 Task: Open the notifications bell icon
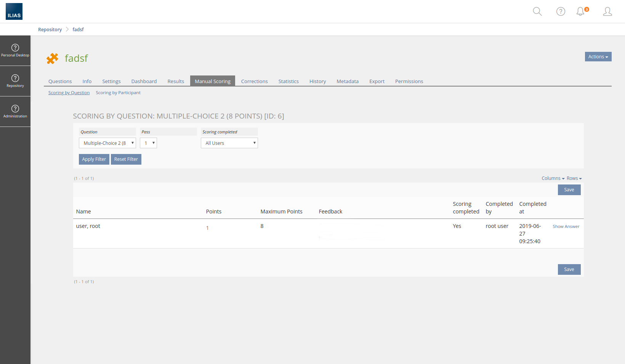pyautogui.click(x=580, y=11)
